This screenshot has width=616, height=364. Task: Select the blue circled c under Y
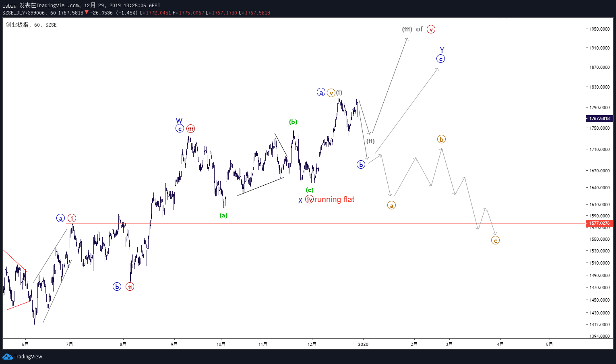440,59
